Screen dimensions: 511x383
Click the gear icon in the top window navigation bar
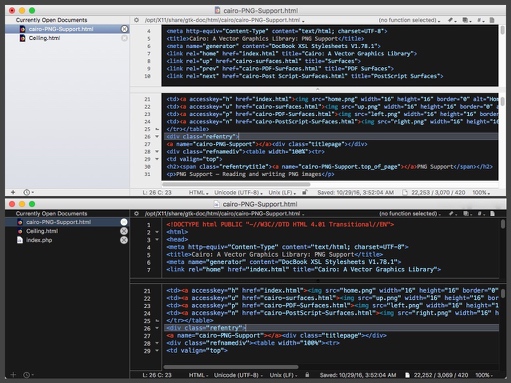tap(136, 20)
